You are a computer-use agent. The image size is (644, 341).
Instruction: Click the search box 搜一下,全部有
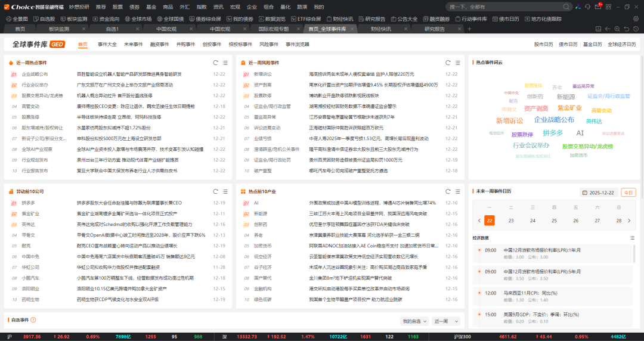click(483, 7)
